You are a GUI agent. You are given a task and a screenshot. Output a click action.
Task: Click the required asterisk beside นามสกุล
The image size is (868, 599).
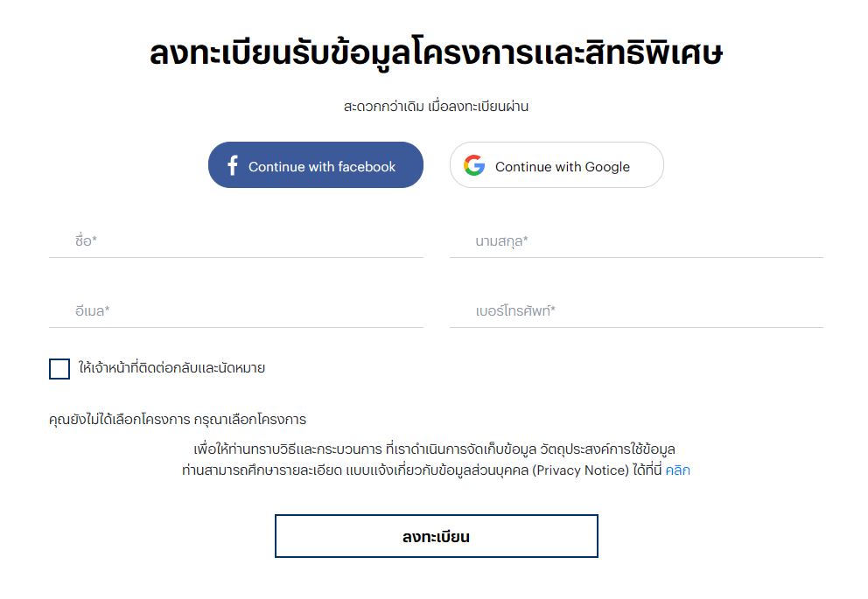coord(525,241)
